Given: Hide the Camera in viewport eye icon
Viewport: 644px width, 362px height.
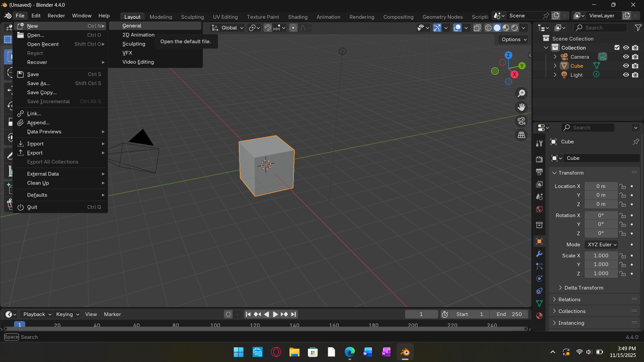Looking at the screenshot, I should point(626,57).
